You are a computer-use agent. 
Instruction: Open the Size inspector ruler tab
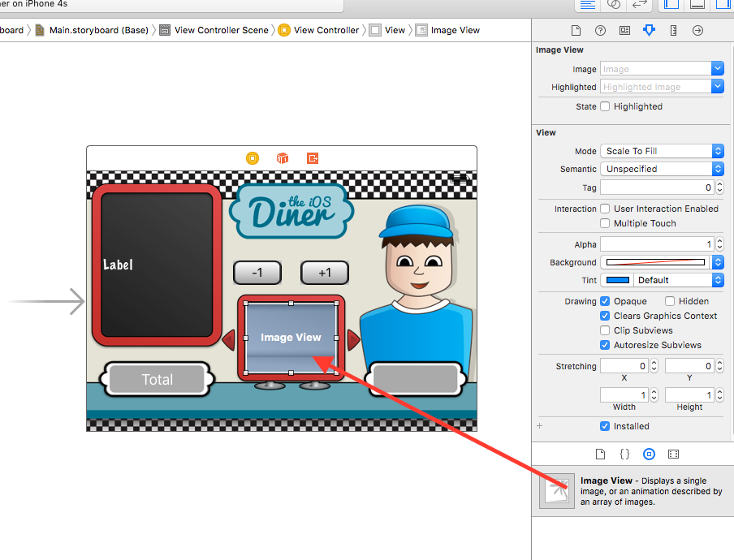coord(673,30)
